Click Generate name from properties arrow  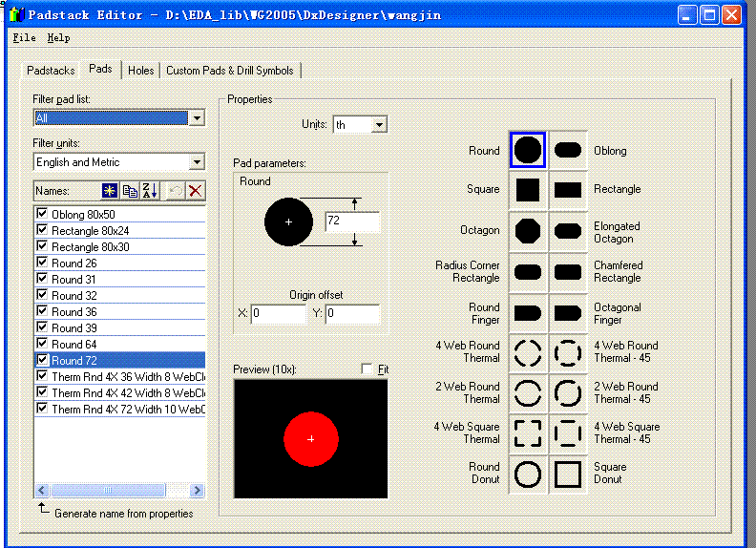pos(43,510)
